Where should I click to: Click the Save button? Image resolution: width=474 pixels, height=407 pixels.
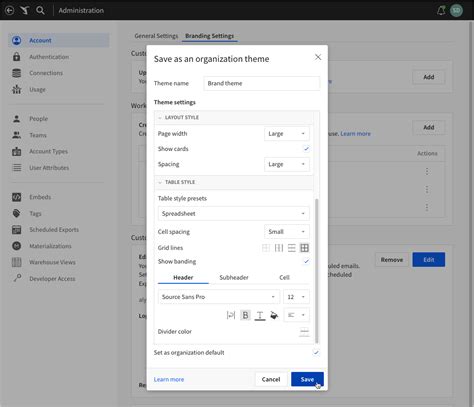click(x=307, y=379)
